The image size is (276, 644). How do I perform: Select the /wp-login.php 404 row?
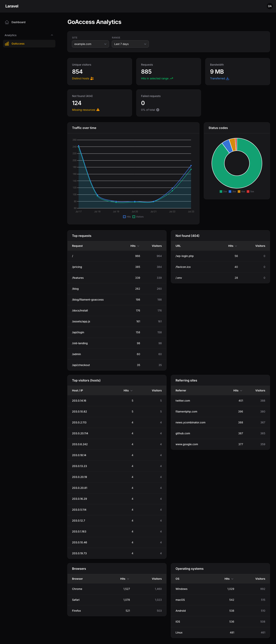click(x=220, y=256)
